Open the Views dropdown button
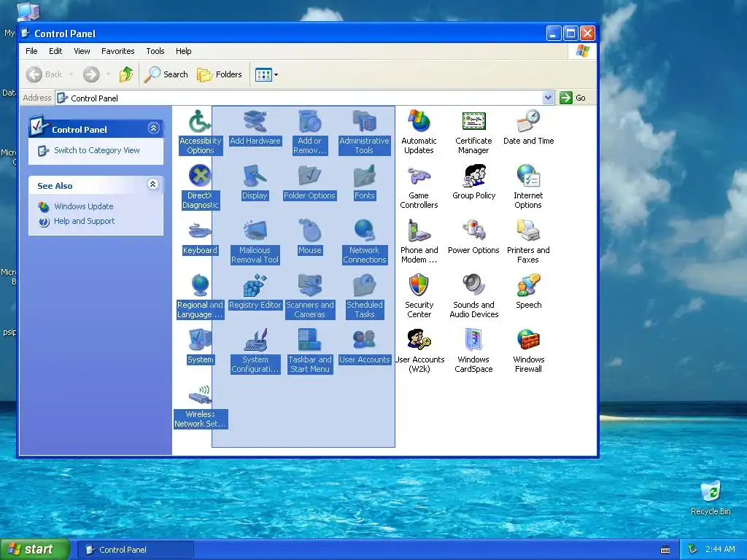Screen dimensions: 747x560 coord(266,75)
